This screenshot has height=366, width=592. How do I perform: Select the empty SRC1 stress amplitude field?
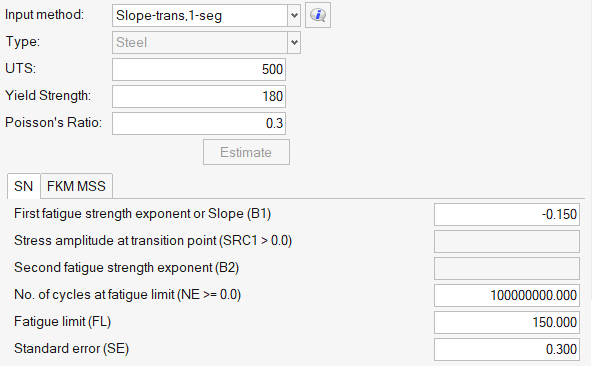tap(507, 241)
